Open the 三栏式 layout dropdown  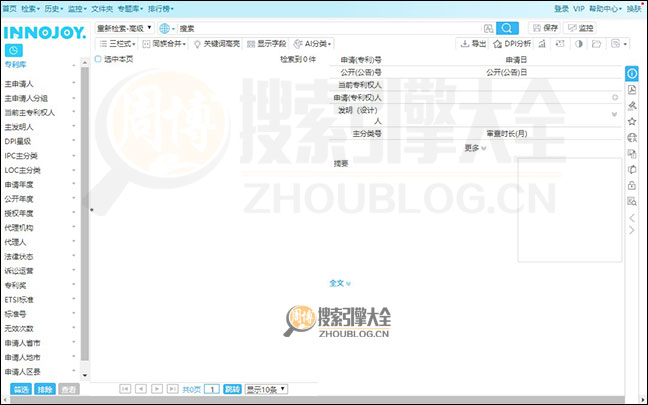point(117,43)
